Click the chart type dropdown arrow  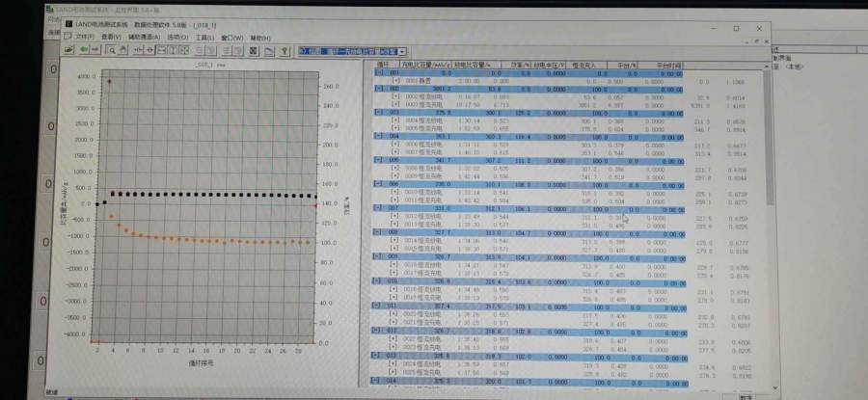pyautogui.click(x=402, y=51)
